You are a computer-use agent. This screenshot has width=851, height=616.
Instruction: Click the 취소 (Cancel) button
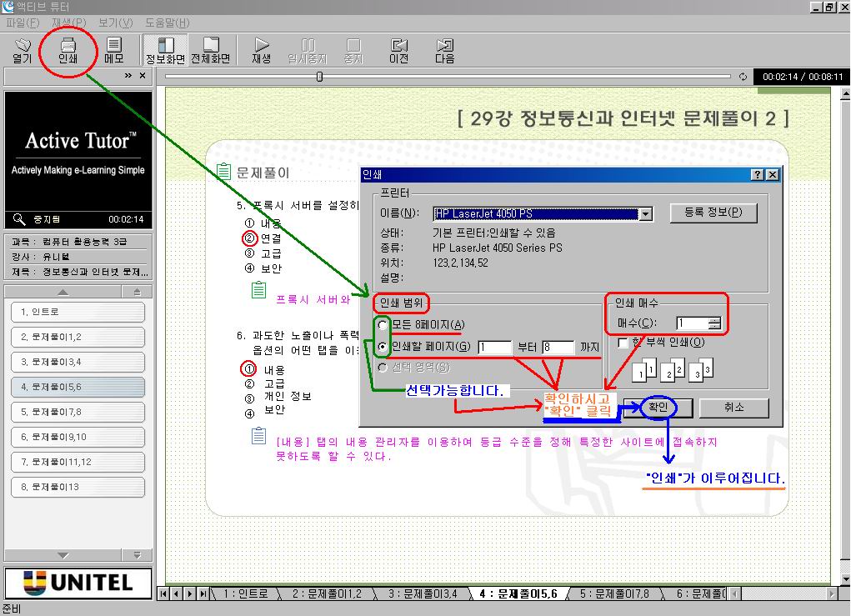click(x=733, y=408)
